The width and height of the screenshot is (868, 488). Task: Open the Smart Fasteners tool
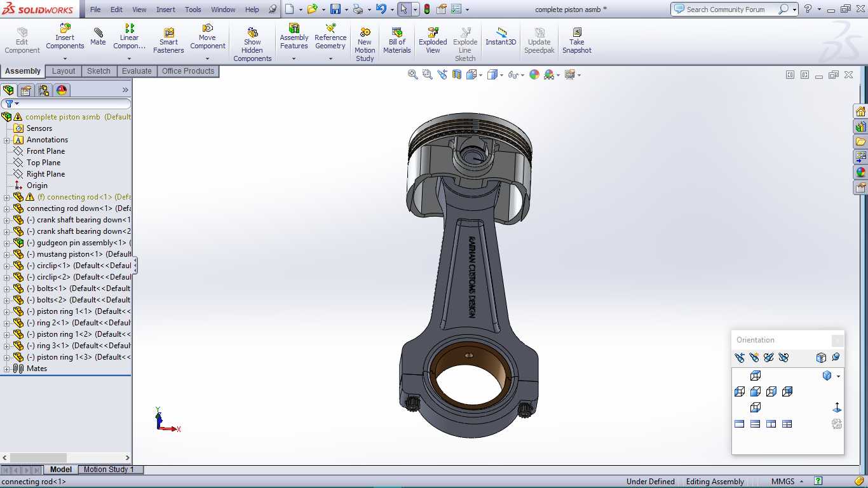click(x=168, y=41)
